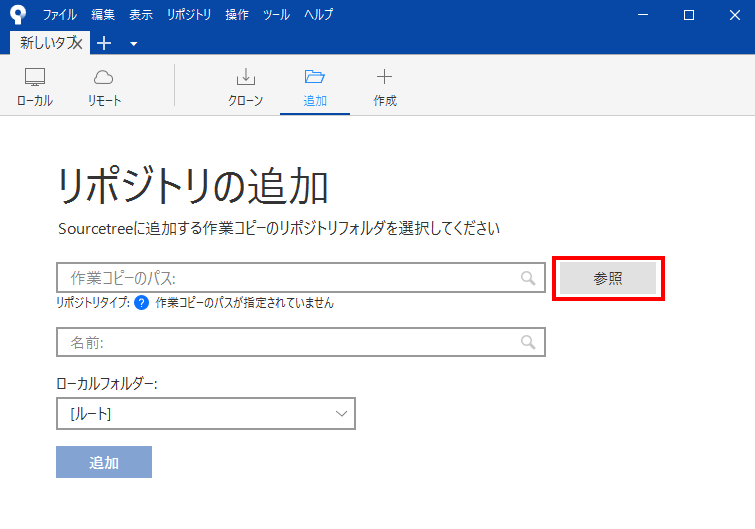
Task: Switch to the 追加 view
Action: coord(315,87)
